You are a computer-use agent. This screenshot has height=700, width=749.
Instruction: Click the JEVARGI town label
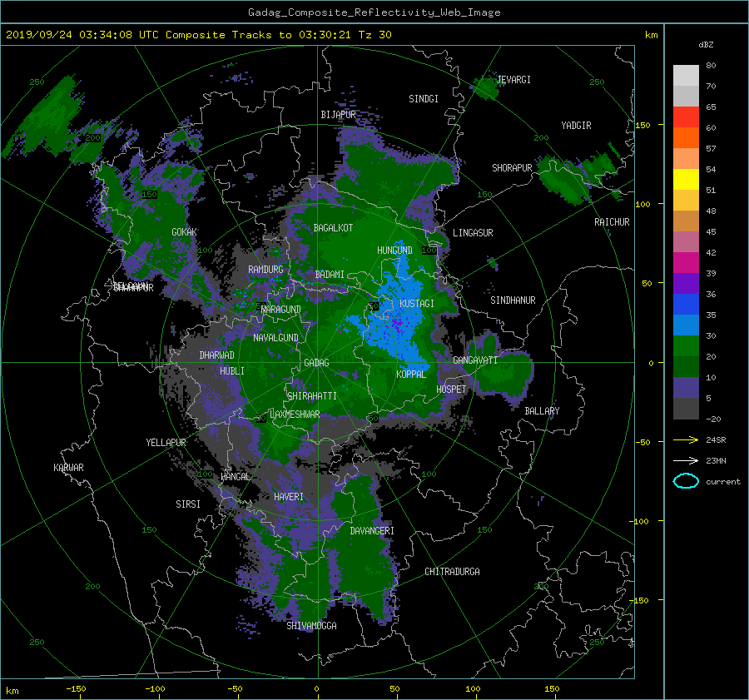pos(513,80)
